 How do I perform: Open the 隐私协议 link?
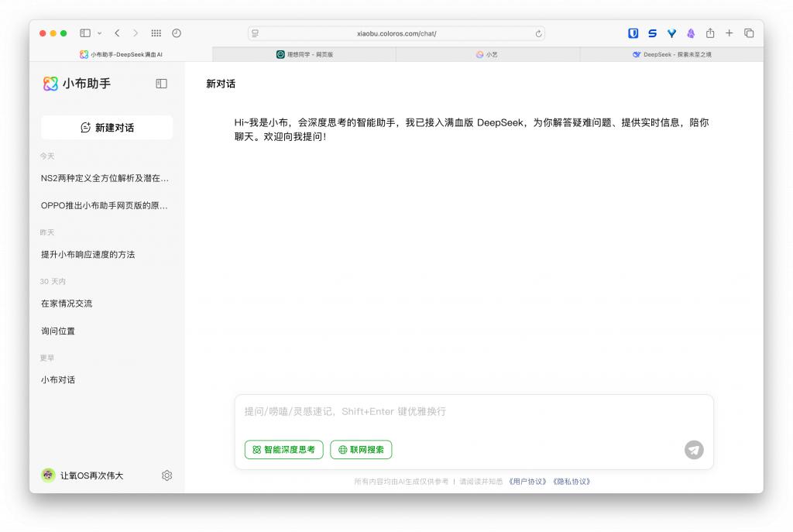point(572,482)
